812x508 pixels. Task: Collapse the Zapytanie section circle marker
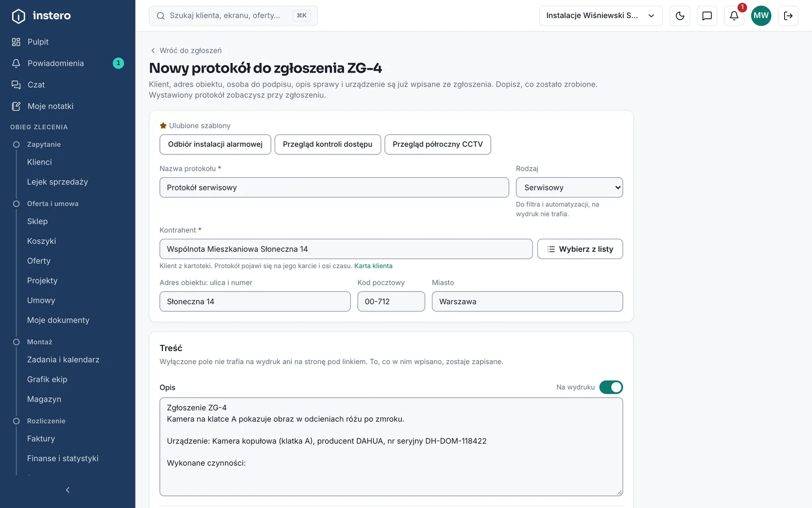coord(16,144)
